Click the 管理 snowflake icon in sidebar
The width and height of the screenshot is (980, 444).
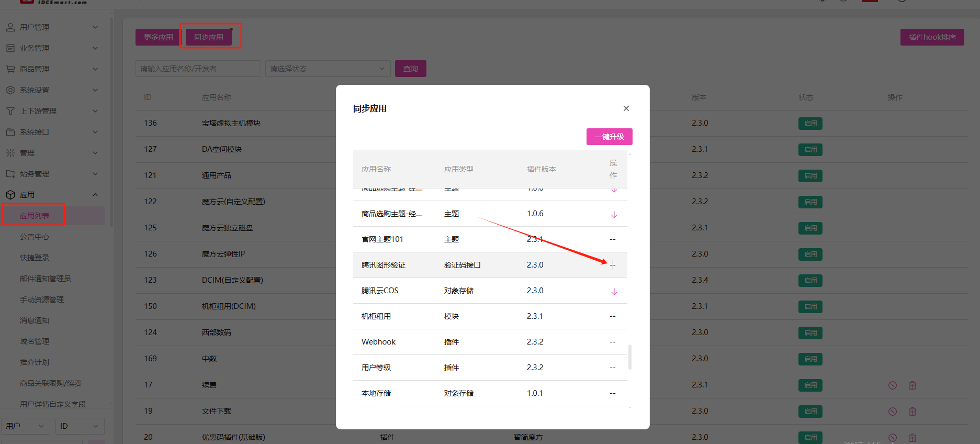(10, 153)
